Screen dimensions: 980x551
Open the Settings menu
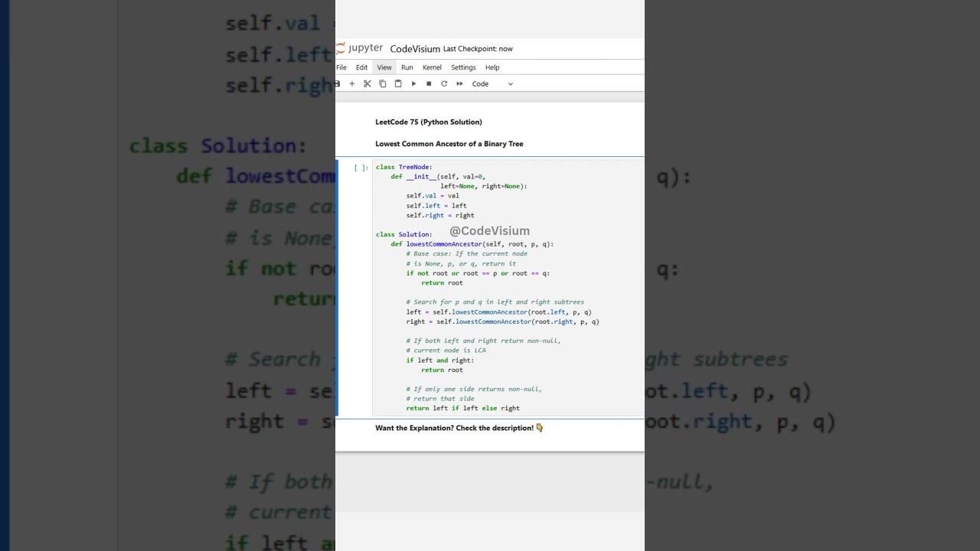point(463,67)
